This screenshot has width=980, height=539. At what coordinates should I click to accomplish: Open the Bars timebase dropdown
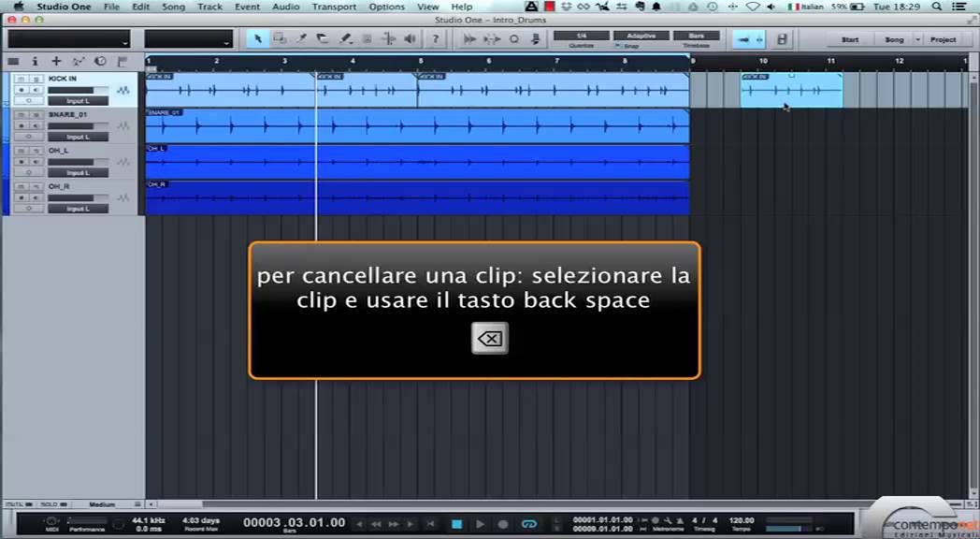point(697,36)
